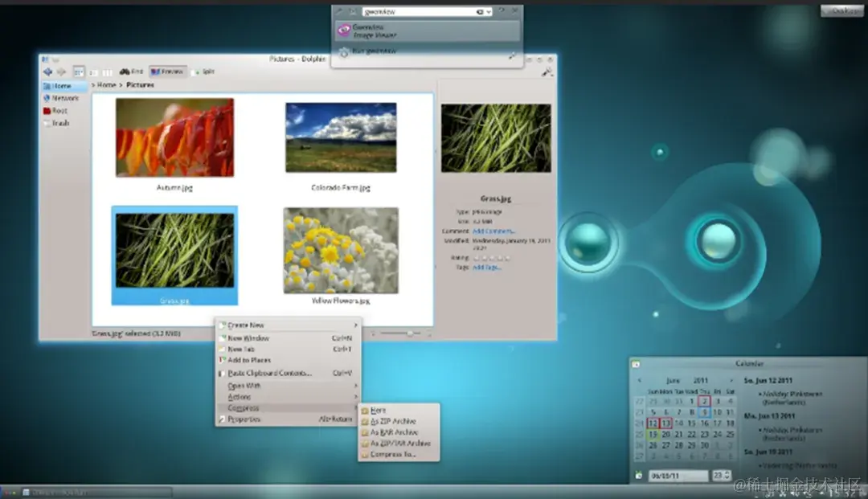This screenshot has width=868, height=499.
Task: Open KRunner search history dropdown arrow
Action: click(x=489, y=11)
